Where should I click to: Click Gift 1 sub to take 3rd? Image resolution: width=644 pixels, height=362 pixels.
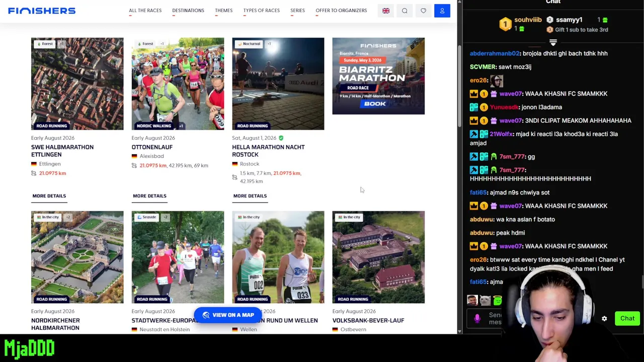(x=577, y=30)
